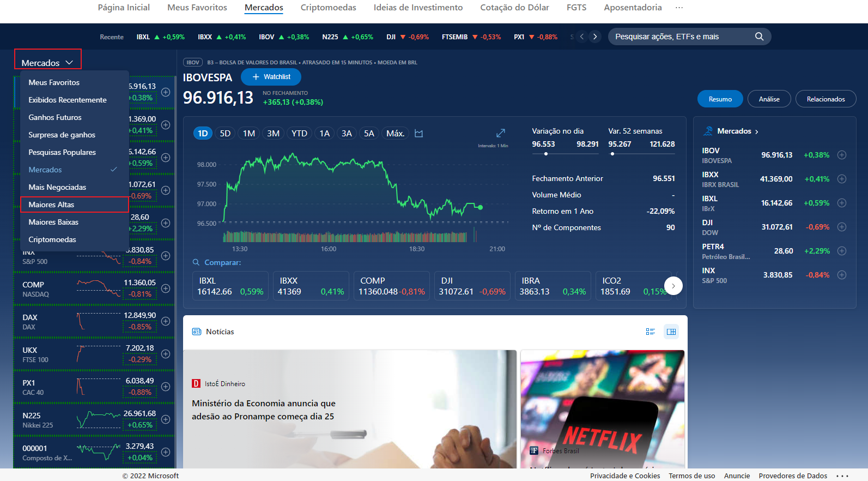Open Privacidade e Cookies link
Image resolution: width=868 pixels, height=481 pixels.
[x=625, y=476]
